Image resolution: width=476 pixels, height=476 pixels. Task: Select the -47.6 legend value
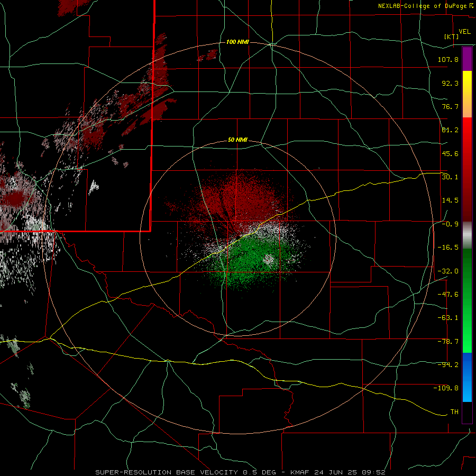coord(448,295)
